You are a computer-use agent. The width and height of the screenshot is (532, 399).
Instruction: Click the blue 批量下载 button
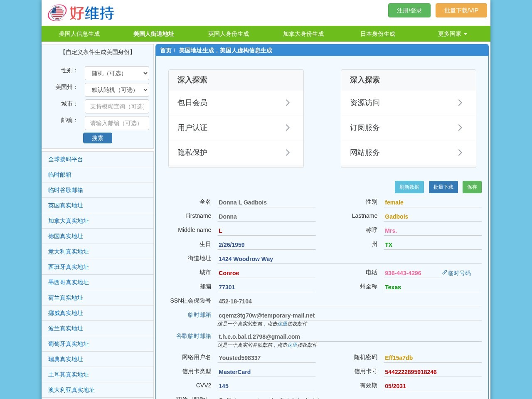click(443, 187)
